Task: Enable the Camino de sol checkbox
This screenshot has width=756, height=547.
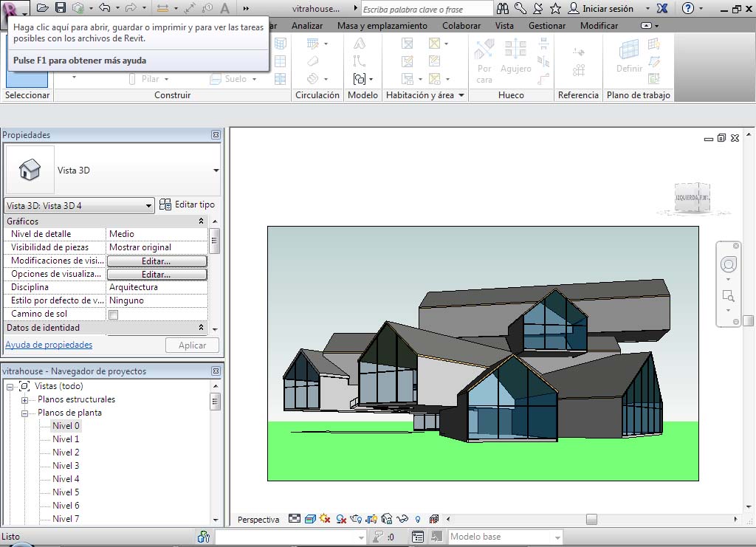Action: (114, 314)
